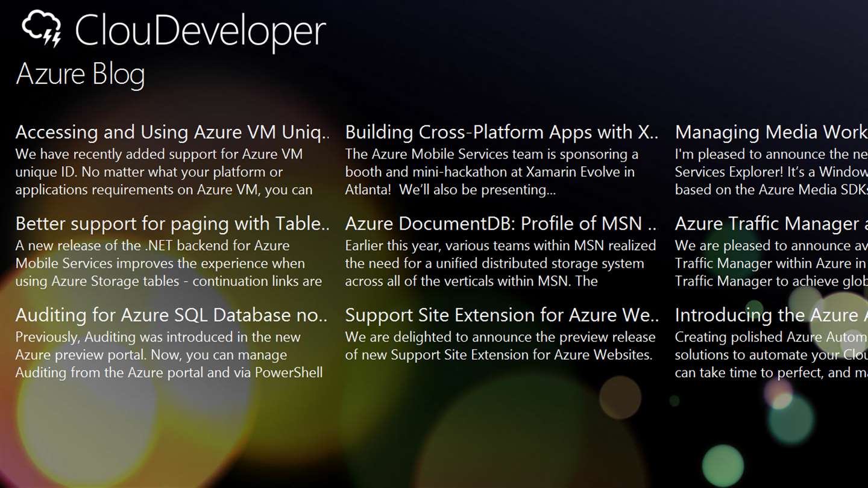Viewport: 868px width, 488px height.
Task: Open 'Managing Media Work' article title
Action: point(772,132)
